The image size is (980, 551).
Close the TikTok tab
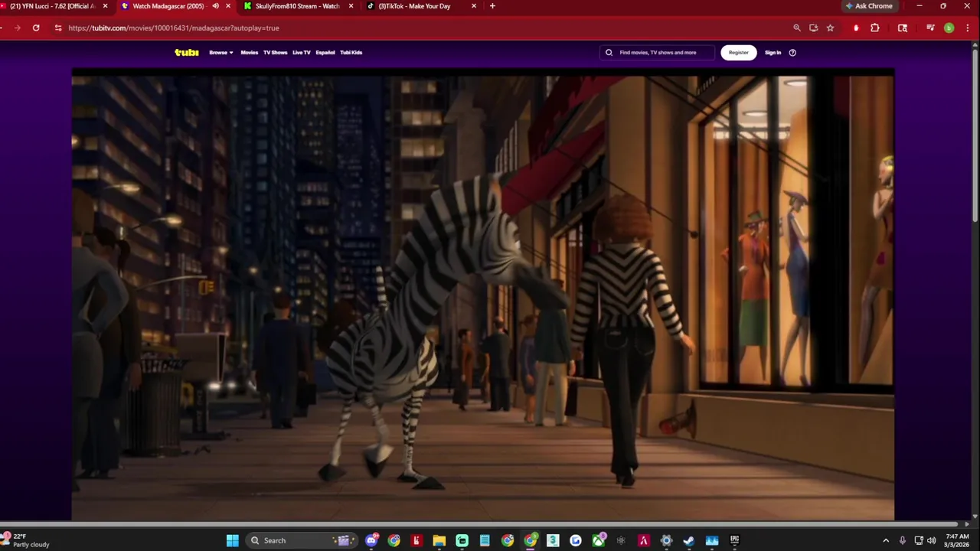[x=474, y=6]
